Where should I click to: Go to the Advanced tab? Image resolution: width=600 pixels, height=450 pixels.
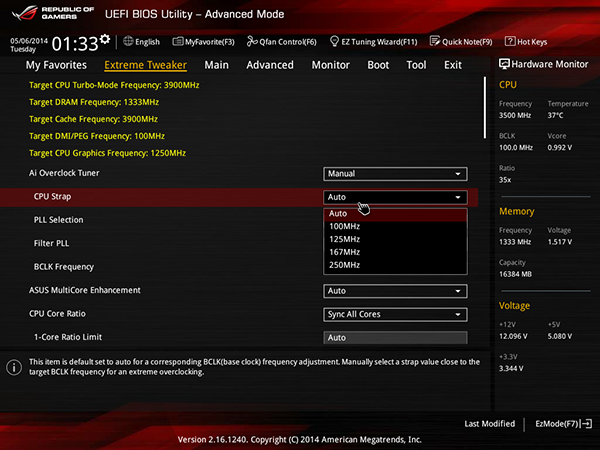click(x=270, y=65)
